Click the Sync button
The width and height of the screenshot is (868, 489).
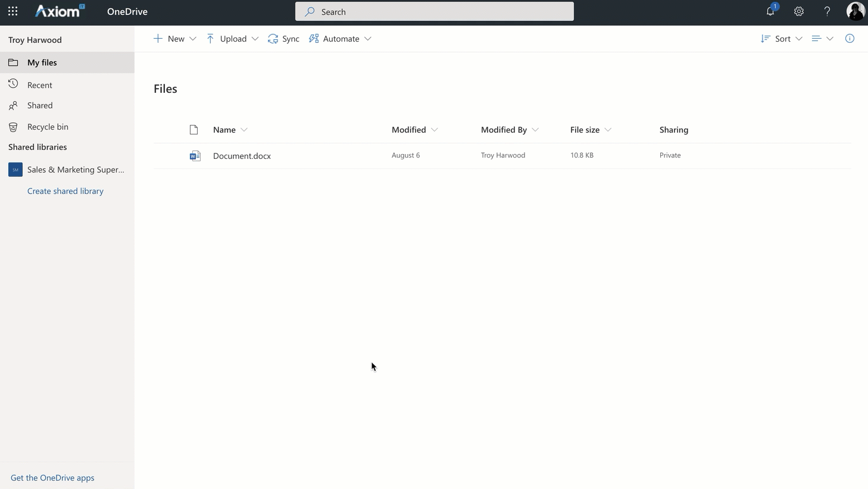(284, 39)
